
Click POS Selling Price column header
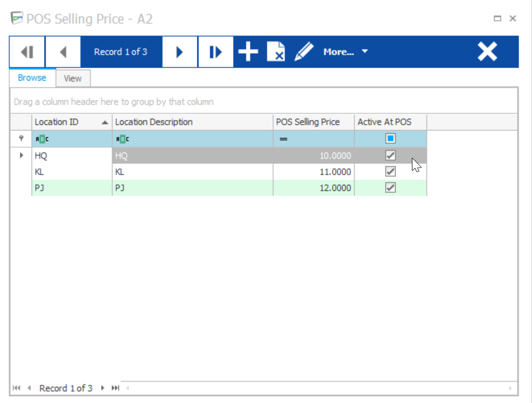[x=314, y=122]
